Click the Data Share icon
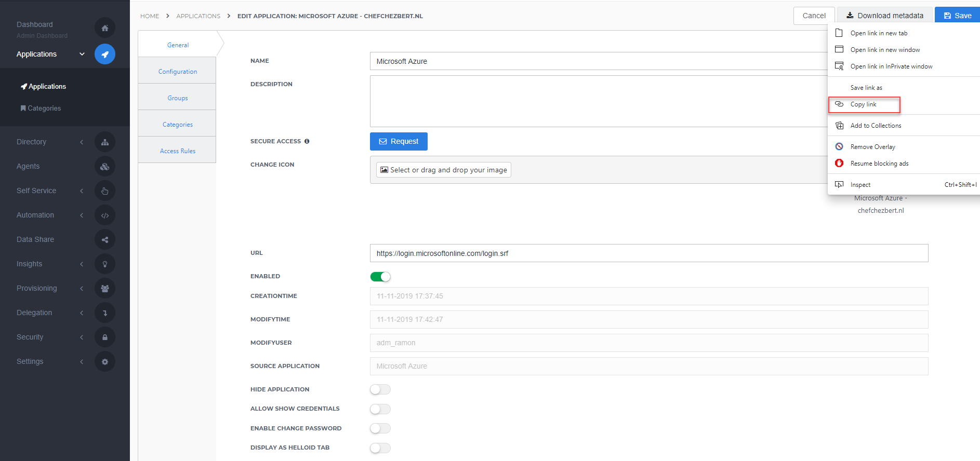The width and height of the screenshot is (980, 461). click(x=104, y=240)
